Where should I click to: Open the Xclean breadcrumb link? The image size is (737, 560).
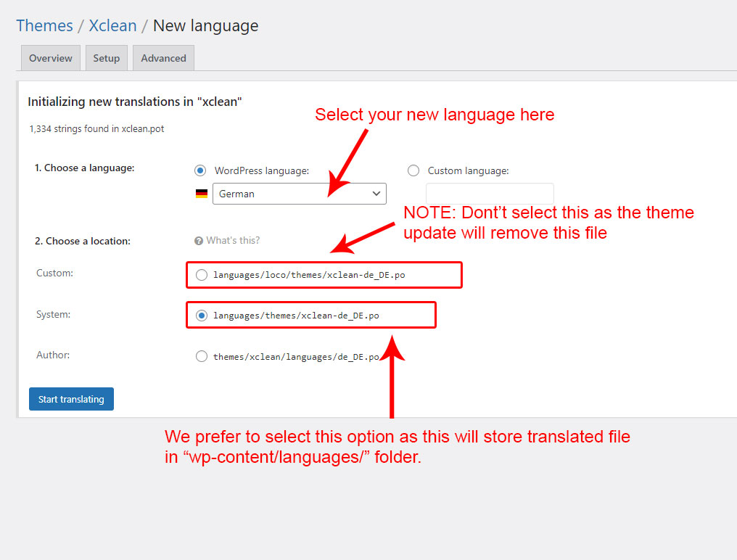pos(112,25)
